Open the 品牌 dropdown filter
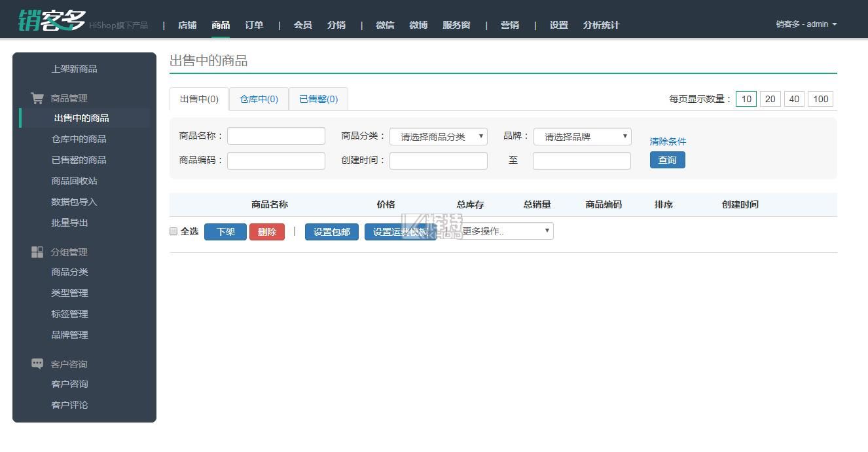The image size is (868, 452). tap(583, 136)
